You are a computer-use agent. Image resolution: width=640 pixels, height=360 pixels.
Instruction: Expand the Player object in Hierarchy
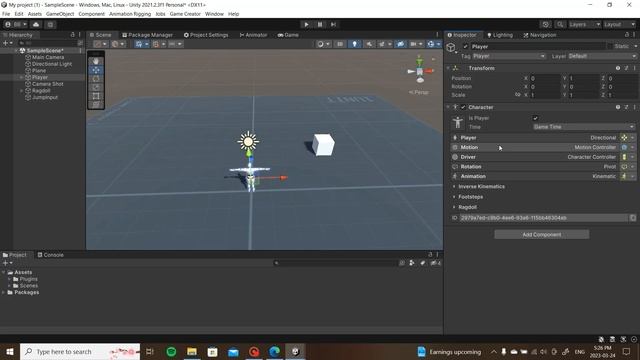coord(21,77)
